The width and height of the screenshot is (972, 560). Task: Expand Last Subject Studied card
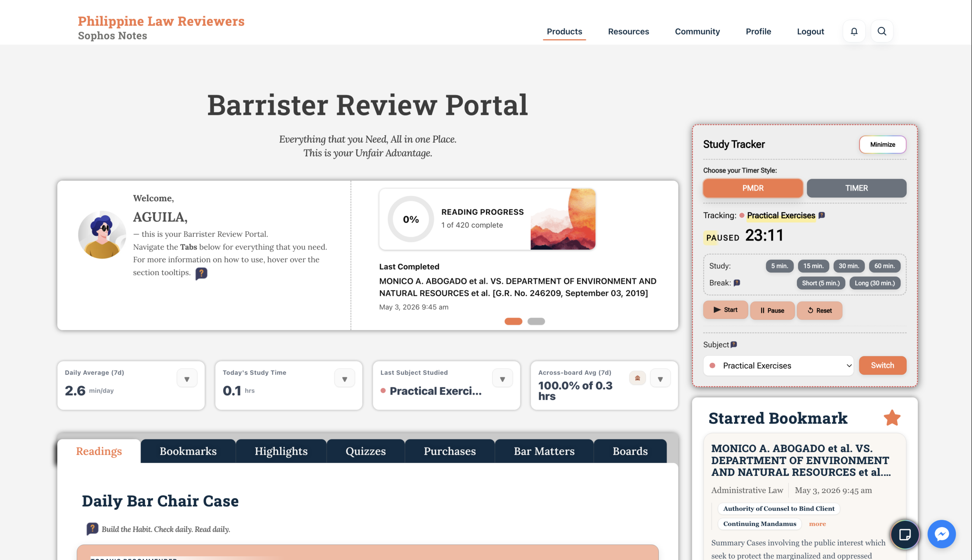point(502,379)
